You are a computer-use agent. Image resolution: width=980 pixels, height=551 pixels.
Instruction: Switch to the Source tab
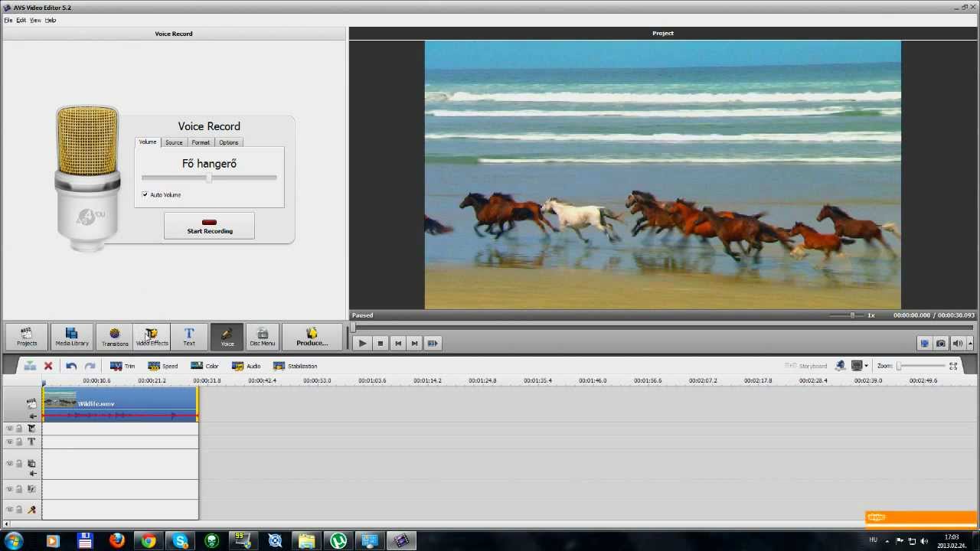click(x=174, y=142)
